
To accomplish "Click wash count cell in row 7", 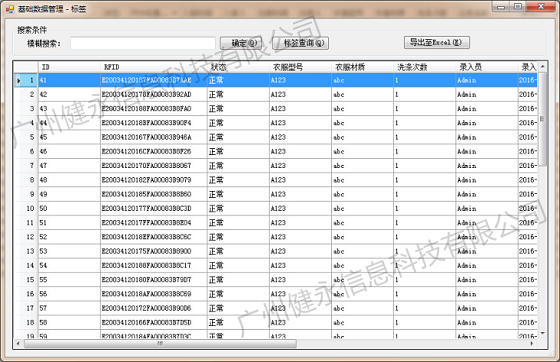I will (424, 166).
